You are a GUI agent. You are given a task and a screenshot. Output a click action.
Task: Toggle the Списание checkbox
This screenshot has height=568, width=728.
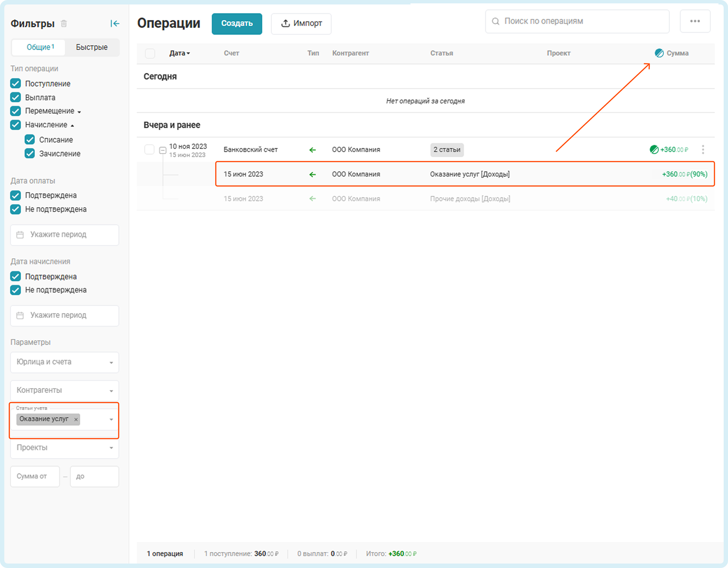point(30,139)
